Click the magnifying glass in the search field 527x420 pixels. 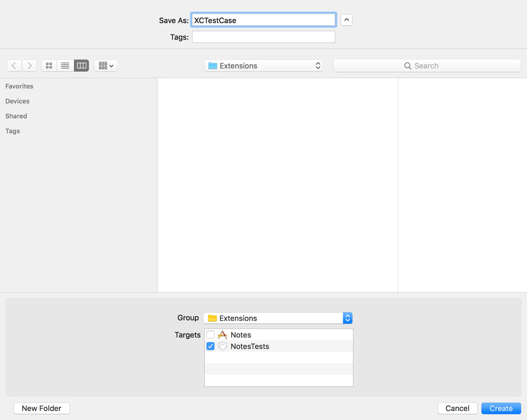(408, 65)
